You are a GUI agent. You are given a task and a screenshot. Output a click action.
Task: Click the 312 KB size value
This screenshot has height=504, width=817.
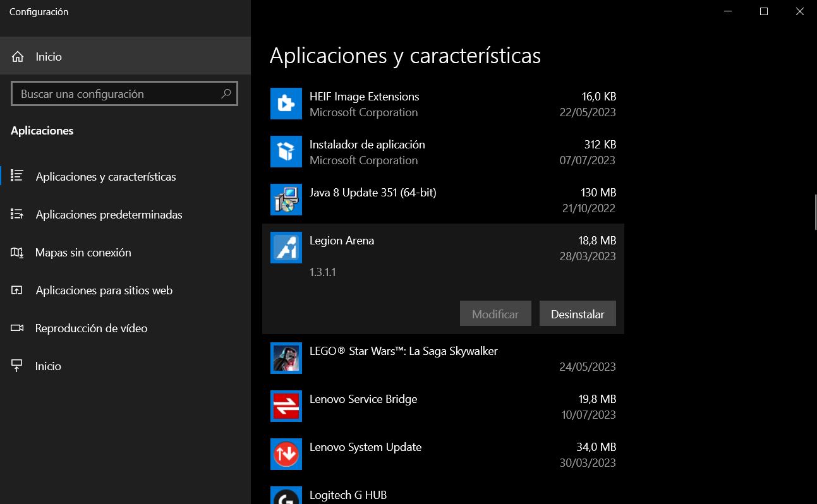(600, 145)
